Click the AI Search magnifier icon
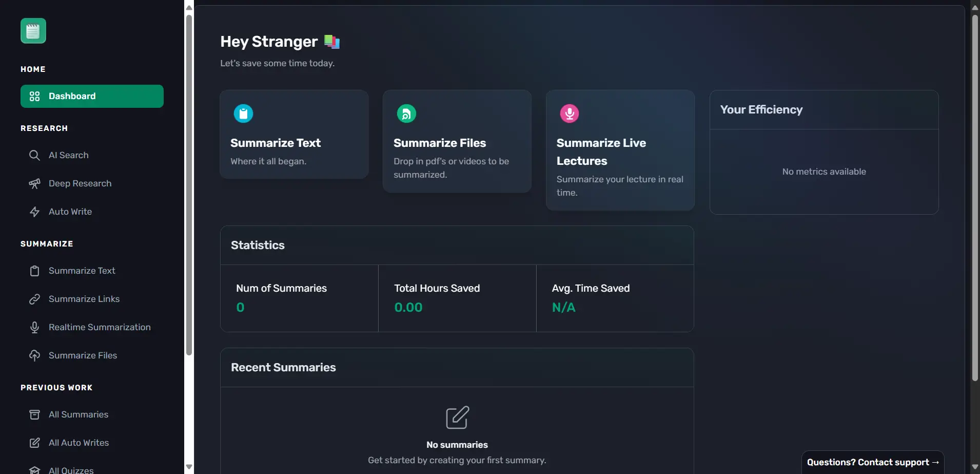 [34, 155]
